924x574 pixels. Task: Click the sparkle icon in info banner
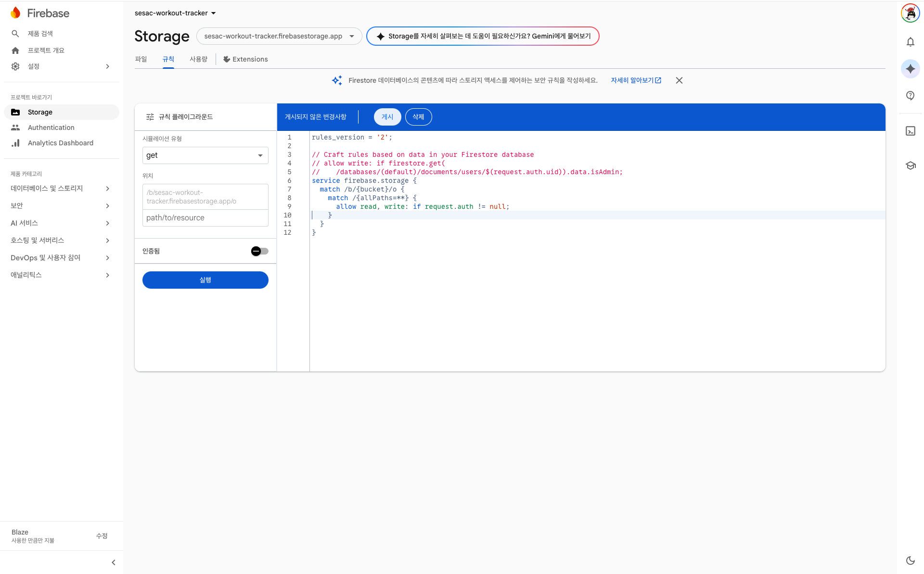pos(337,80)
